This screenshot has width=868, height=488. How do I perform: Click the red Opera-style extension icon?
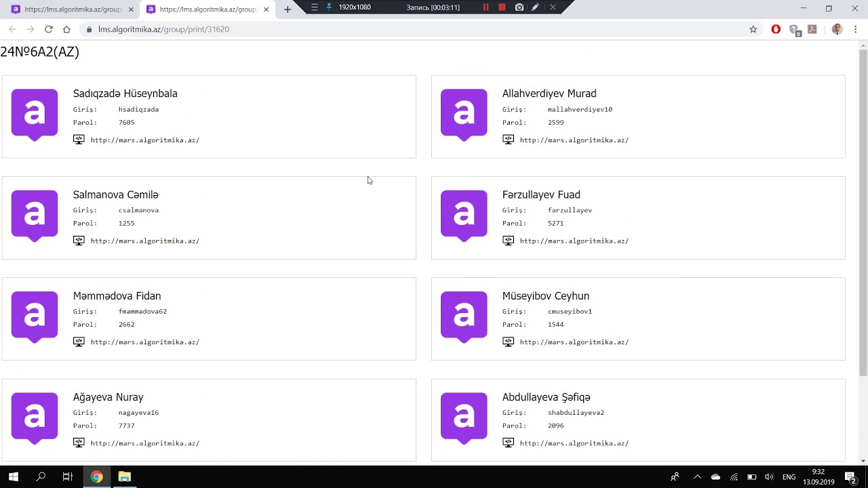[x=776, y=29]
